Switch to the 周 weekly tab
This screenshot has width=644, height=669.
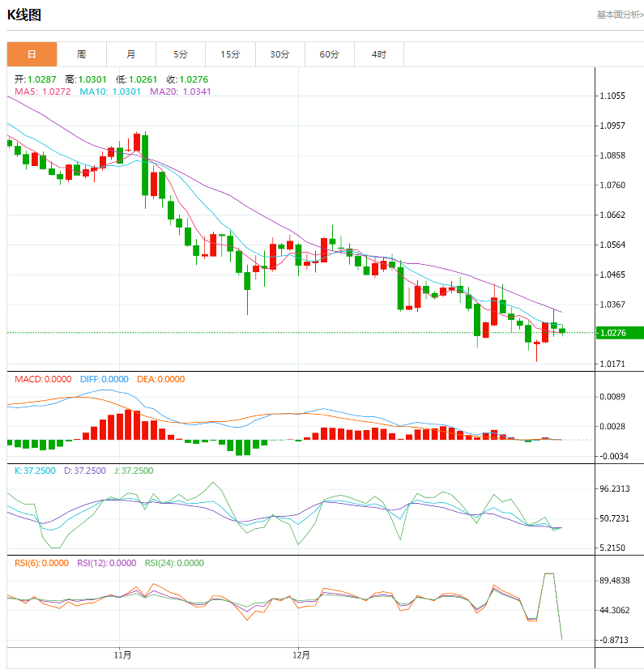[82, 54]
